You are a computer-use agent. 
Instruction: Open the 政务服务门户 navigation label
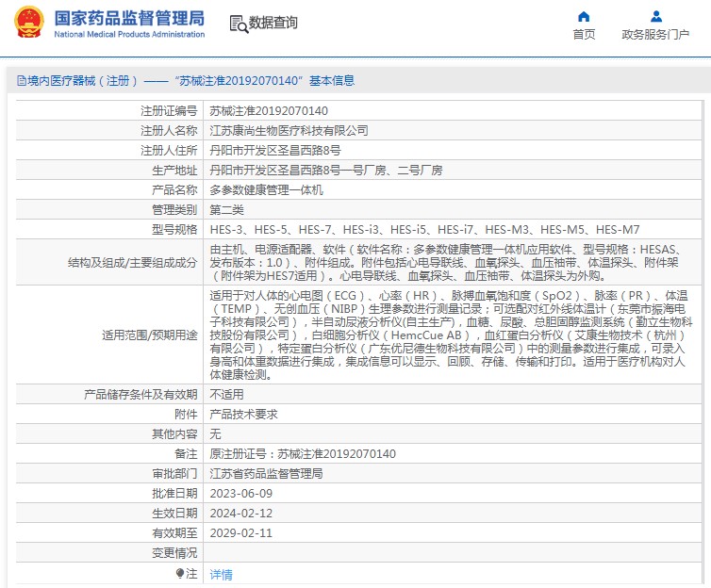tap(655, 35)
